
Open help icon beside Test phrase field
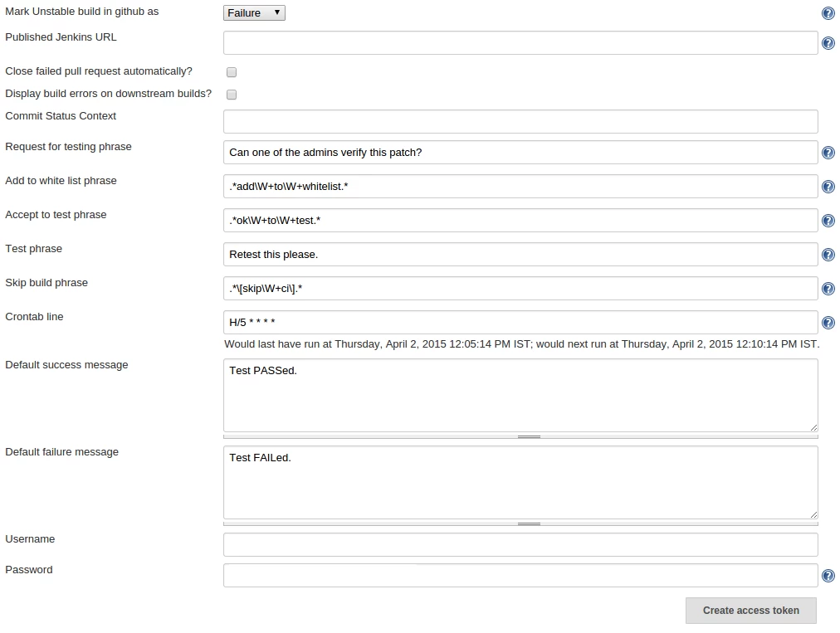[x=828, y=255]
